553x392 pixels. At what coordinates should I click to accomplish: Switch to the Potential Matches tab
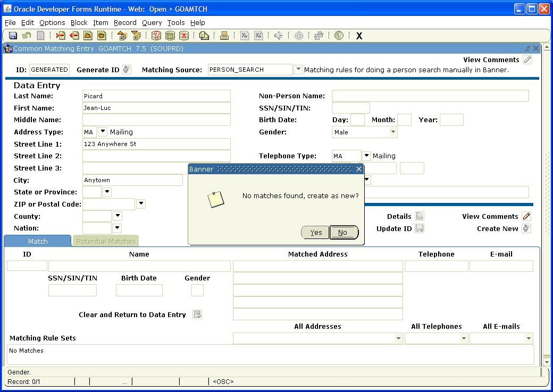click(x=106, y=241)
